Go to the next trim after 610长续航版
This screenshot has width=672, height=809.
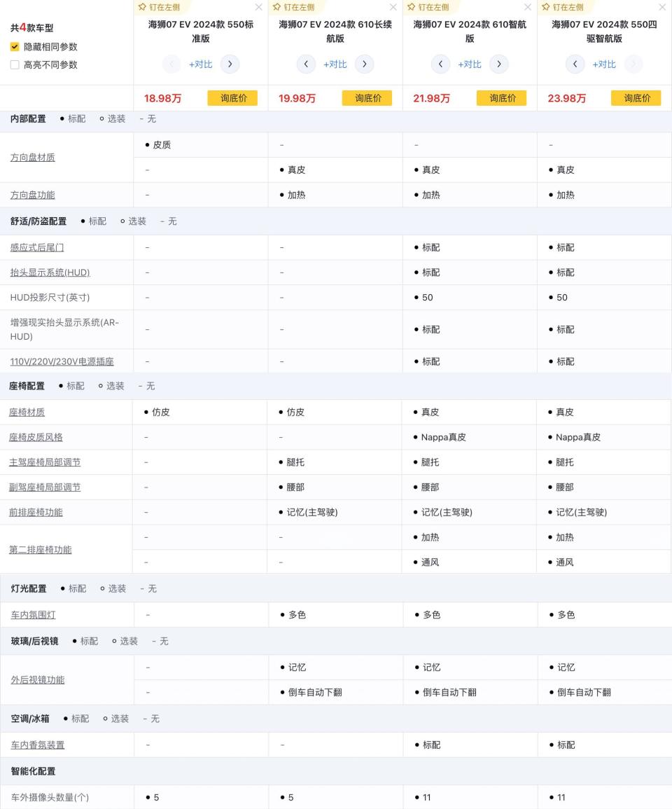[365, 64]
